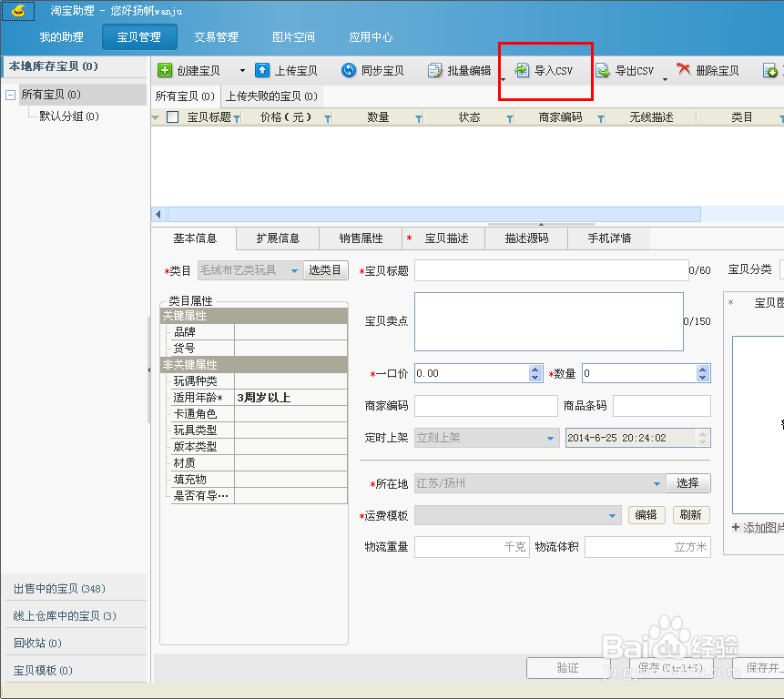
Task: Open the 定时上架 dropdown
Action: click(551, 438)
